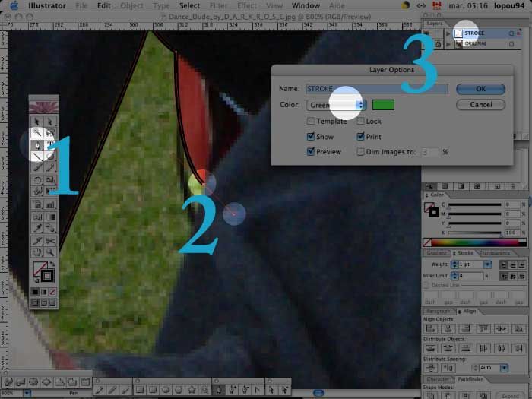The image size is (532, 399).
Task: Click the flag input menu icon
Action: click(436, 5)
